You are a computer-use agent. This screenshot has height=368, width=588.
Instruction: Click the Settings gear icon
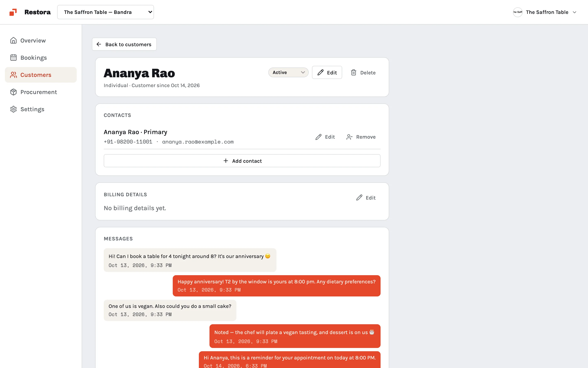tap(13, 109)
